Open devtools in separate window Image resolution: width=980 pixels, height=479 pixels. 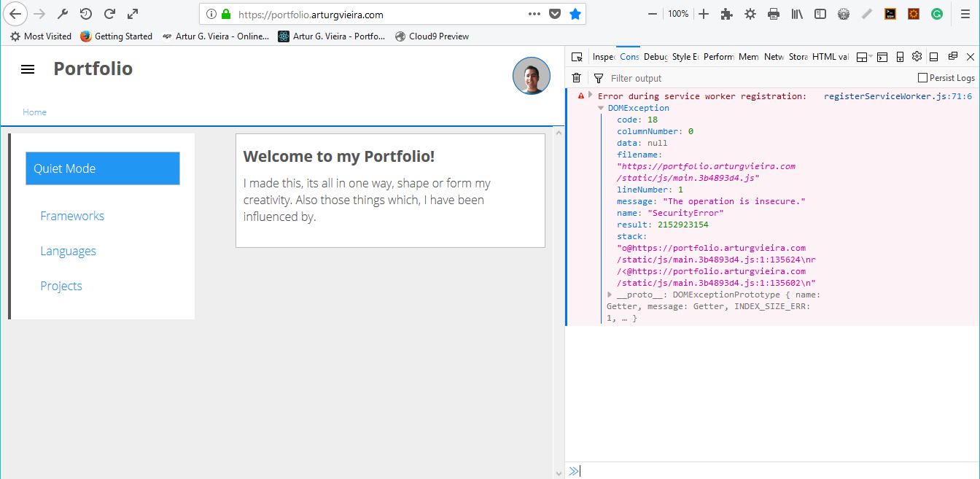(952, 56)
